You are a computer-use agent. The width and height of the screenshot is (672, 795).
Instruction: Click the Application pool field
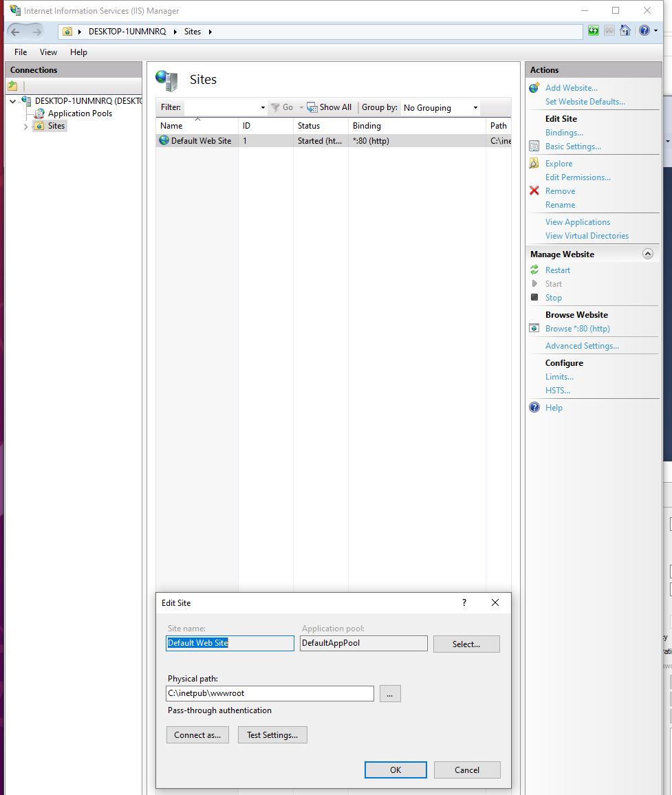pos(364,643)
